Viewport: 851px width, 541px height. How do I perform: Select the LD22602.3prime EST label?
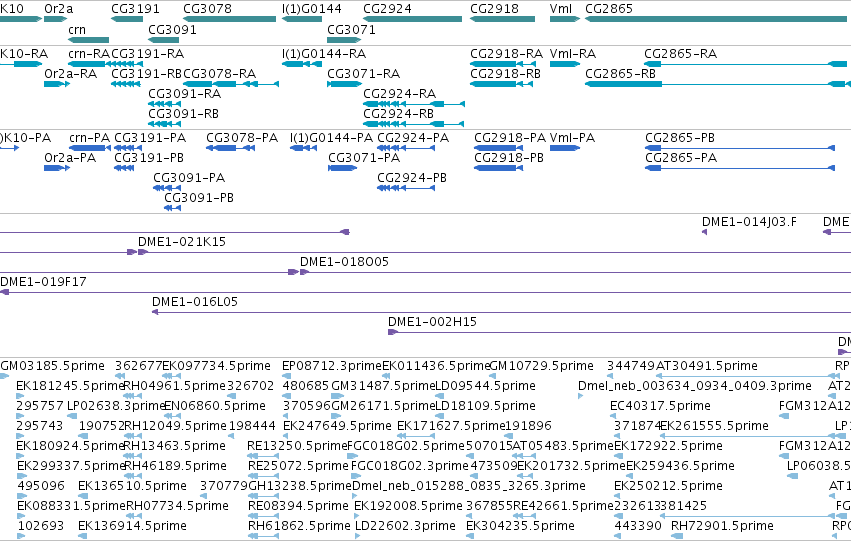pyautogui.click(x=405, y=526)
